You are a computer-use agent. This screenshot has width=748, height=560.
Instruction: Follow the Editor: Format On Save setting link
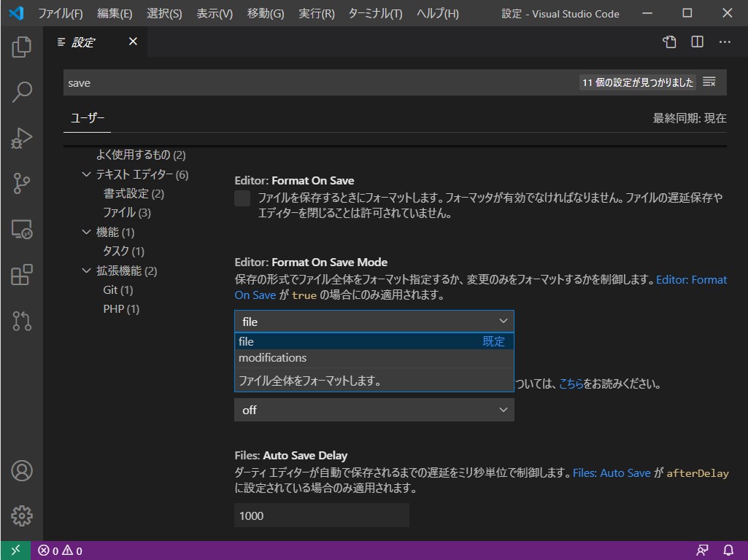(692, 279)
